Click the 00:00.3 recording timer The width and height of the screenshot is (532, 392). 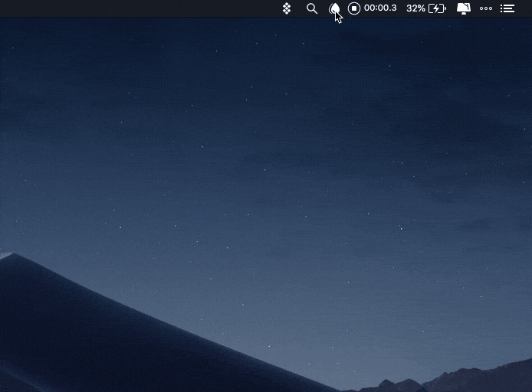tap(380, 8)
